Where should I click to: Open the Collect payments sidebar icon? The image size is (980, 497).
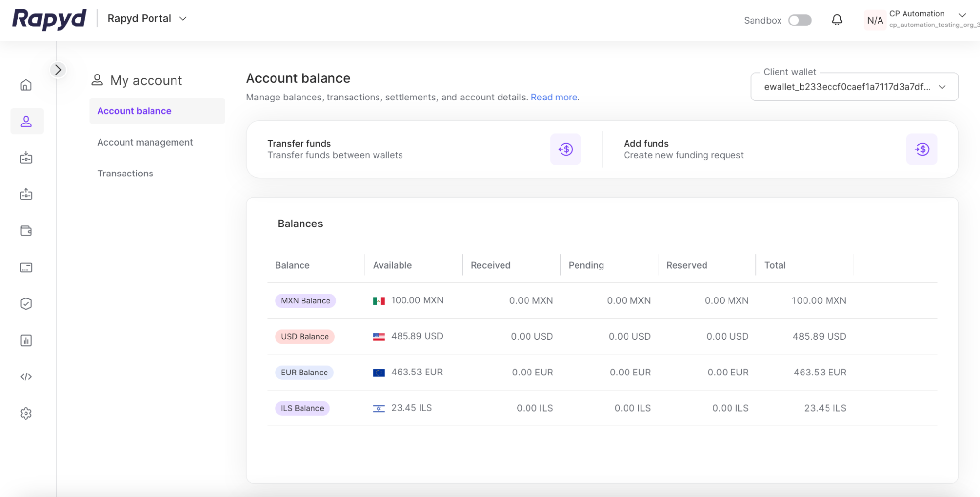click(x=26, y=158)
